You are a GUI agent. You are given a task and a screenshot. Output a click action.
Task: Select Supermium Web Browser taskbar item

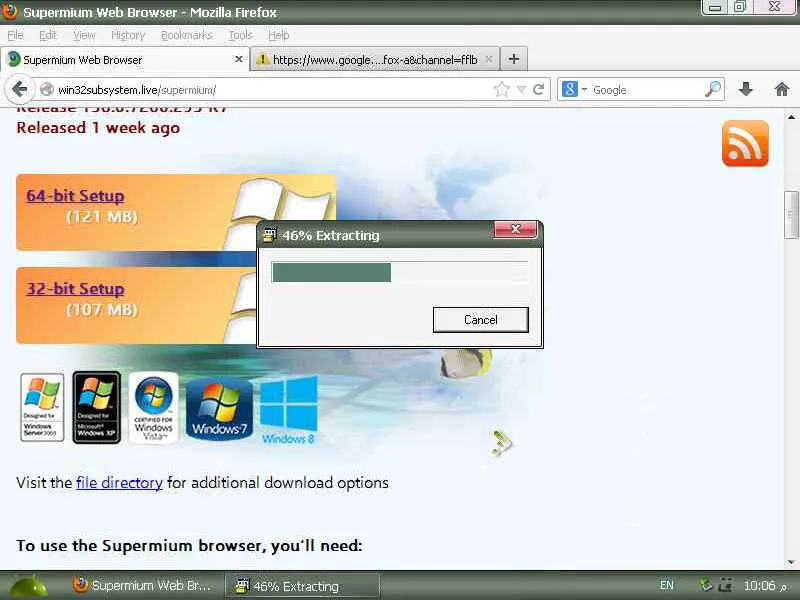point(143,586)
